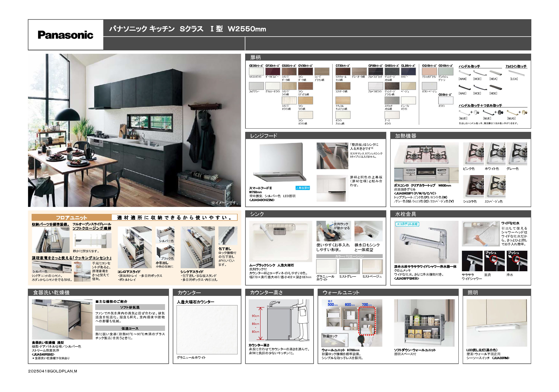The height and width of the screenshot is (392, 559).
Task: Select the HCE curved black handle
Action: pyautogui.click(x=480, y=87)
